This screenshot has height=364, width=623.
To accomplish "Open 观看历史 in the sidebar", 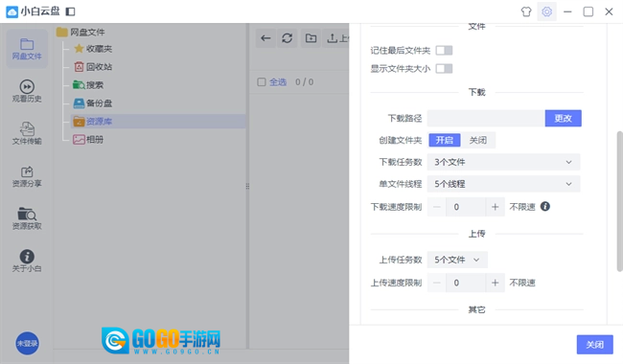I will pos(27,91).
